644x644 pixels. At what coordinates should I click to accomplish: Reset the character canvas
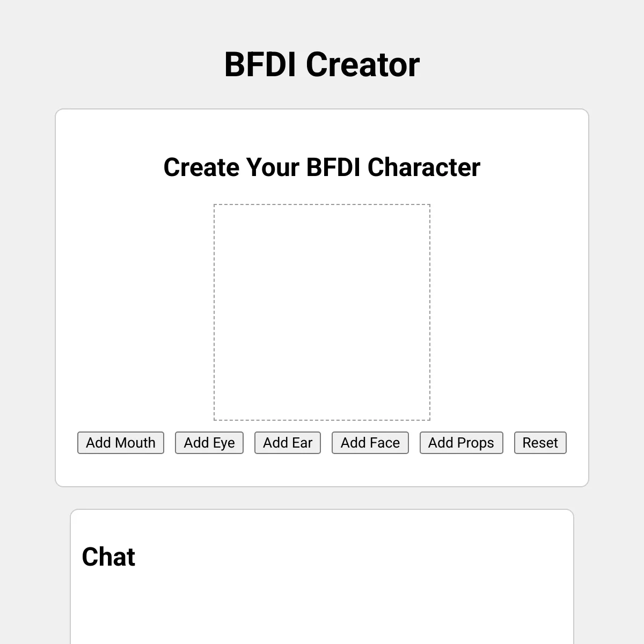[x=540, y=443]
